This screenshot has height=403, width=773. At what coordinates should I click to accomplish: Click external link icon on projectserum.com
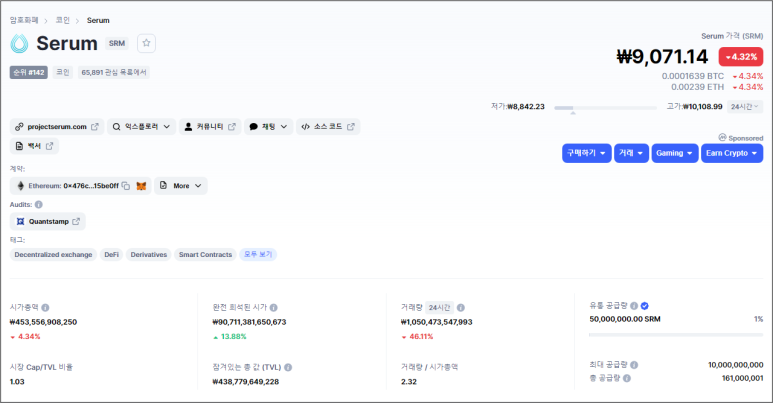(x=95, y=127)
